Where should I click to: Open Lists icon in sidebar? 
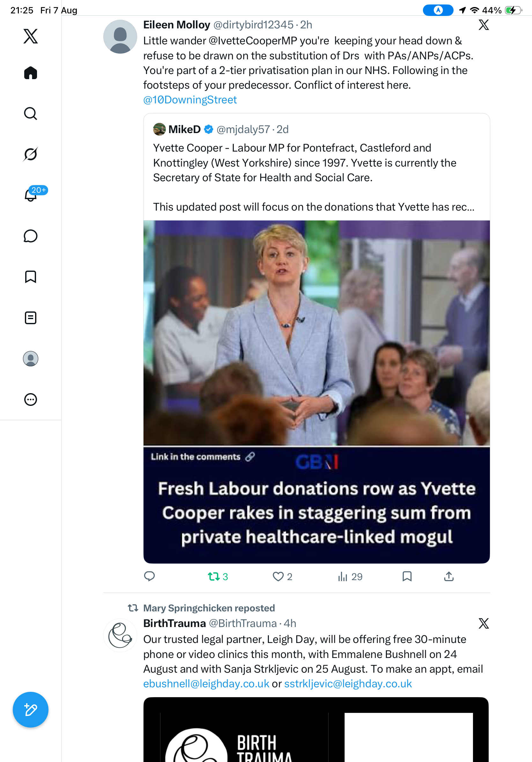click(31, 317)
